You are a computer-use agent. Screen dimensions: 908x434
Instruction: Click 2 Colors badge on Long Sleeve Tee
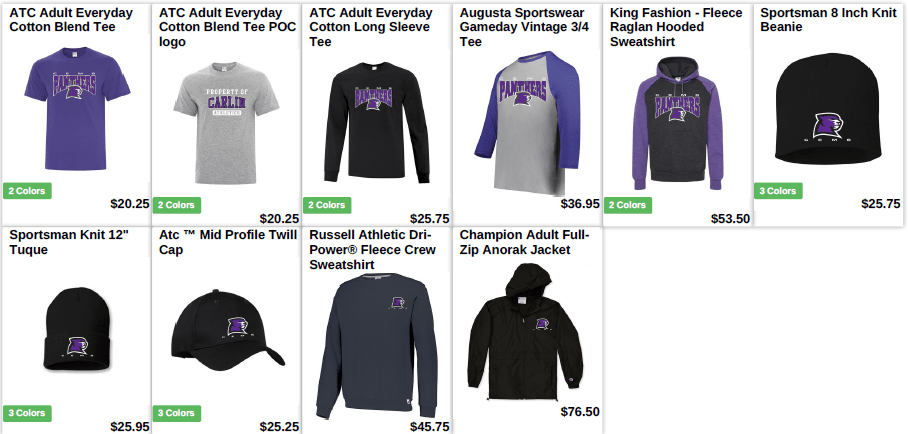[327, 205]
